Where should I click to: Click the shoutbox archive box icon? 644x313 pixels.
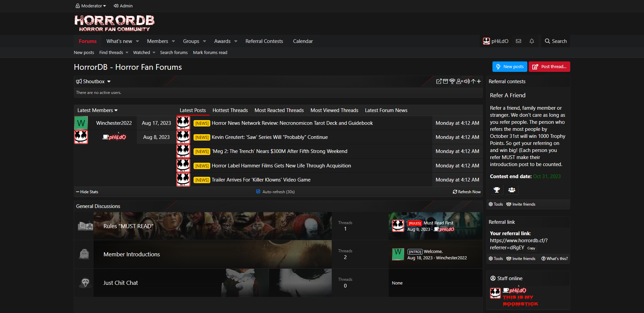[445, 82]
